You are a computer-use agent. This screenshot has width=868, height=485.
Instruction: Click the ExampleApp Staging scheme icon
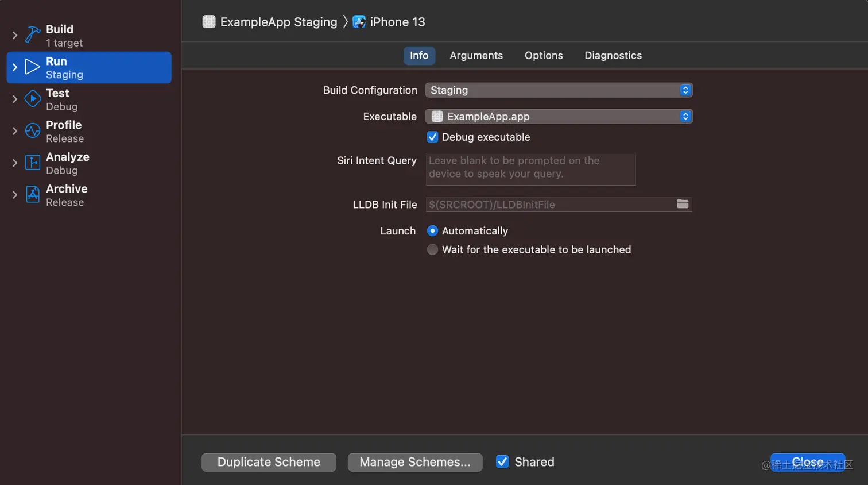[209, 22]
